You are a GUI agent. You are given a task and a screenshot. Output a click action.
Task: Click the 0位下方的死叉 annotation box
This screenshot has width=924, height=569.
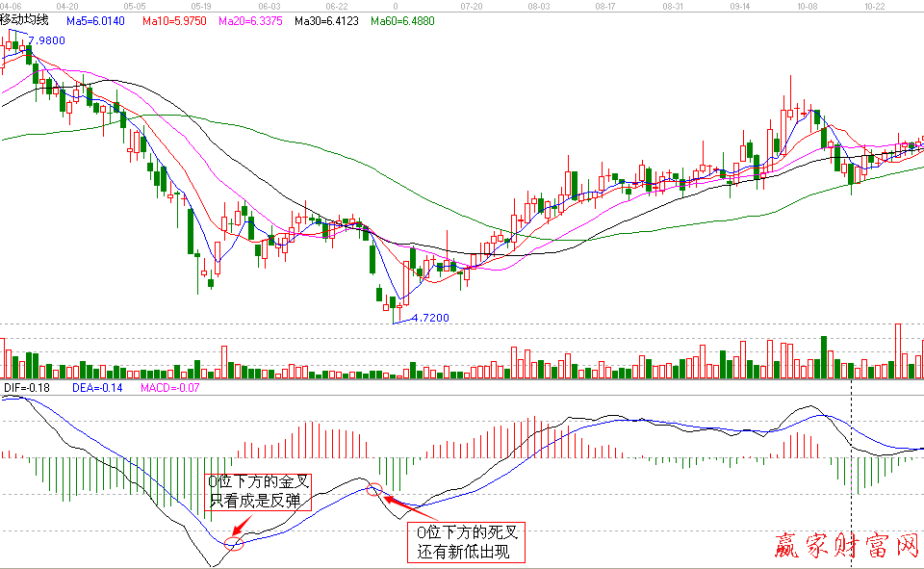466,543
